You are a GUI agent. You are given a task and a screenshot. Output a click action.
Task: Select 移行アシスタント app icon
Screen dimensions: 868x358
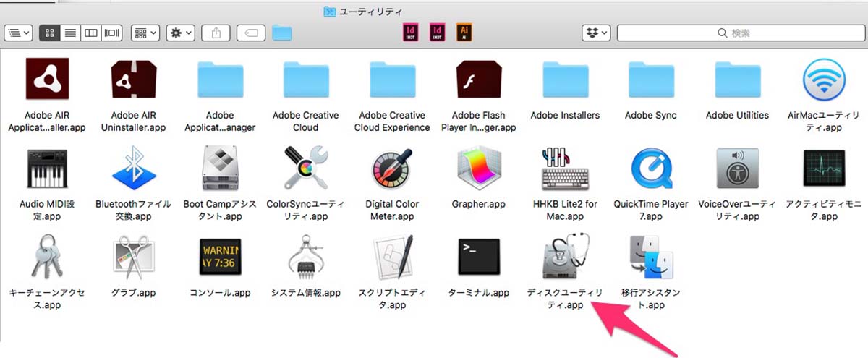(651, 258)
